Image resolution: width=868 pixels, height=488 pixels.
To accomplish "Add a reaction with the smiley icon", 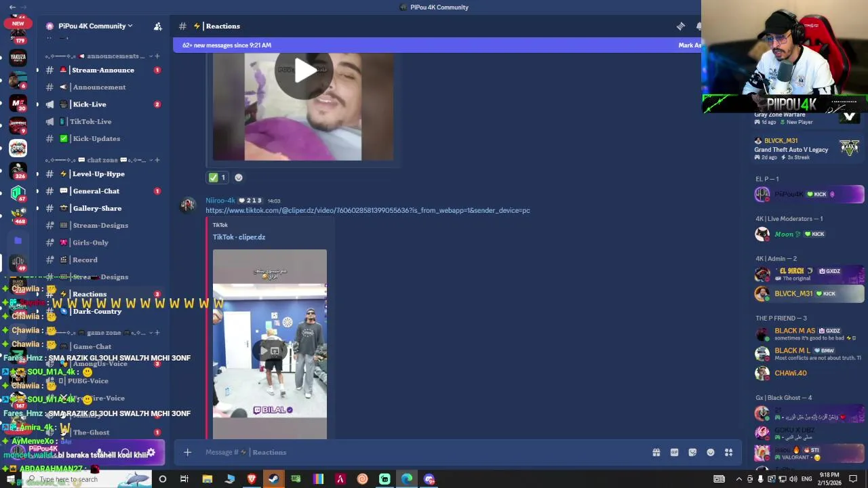I will (x=238, y=178).
